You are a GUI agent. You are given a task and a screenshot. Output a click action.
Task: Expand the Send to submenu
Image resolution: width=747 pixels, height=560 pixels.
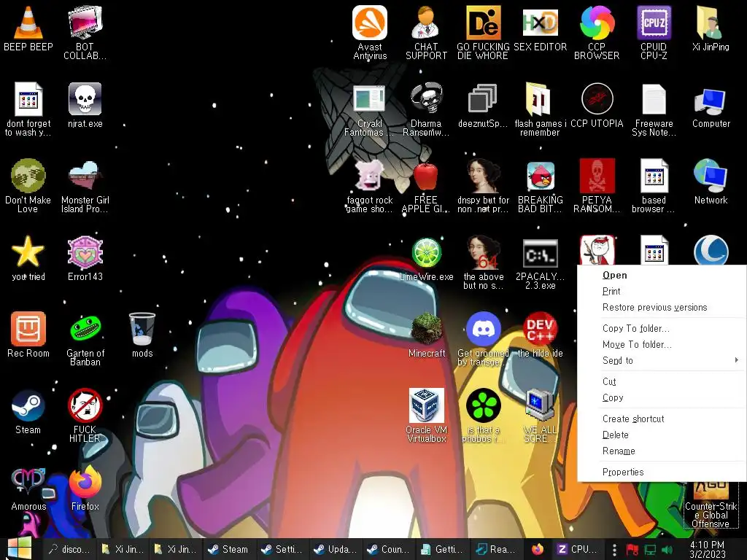click(662, 361)
